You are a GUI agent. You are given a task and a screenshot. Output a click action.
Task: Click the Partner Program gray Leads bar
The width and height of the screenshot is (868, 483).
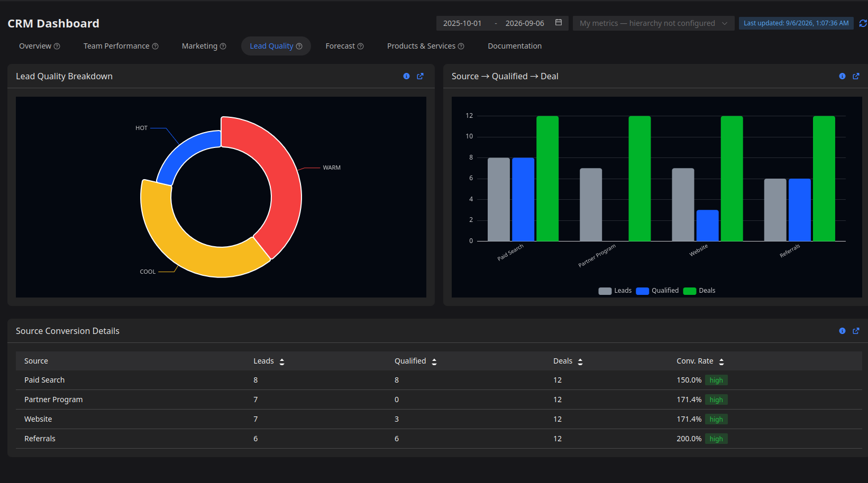591,205
